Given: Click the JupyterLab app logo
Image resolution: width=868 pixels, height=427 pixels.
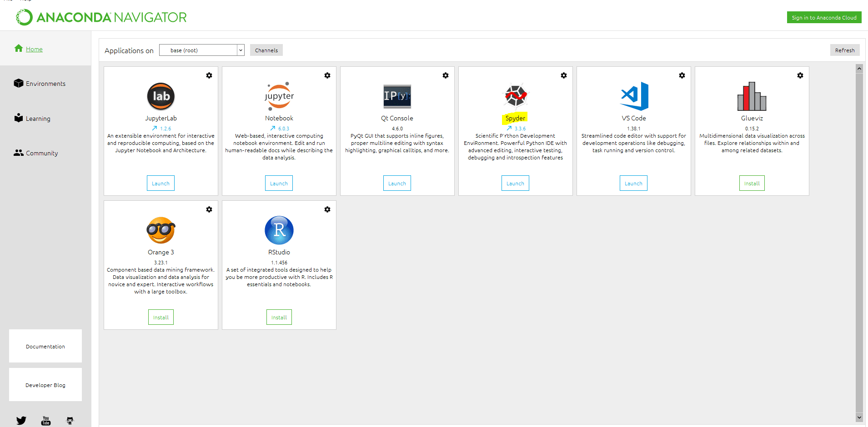Looking at the screenshot, I should coord(161,96).
